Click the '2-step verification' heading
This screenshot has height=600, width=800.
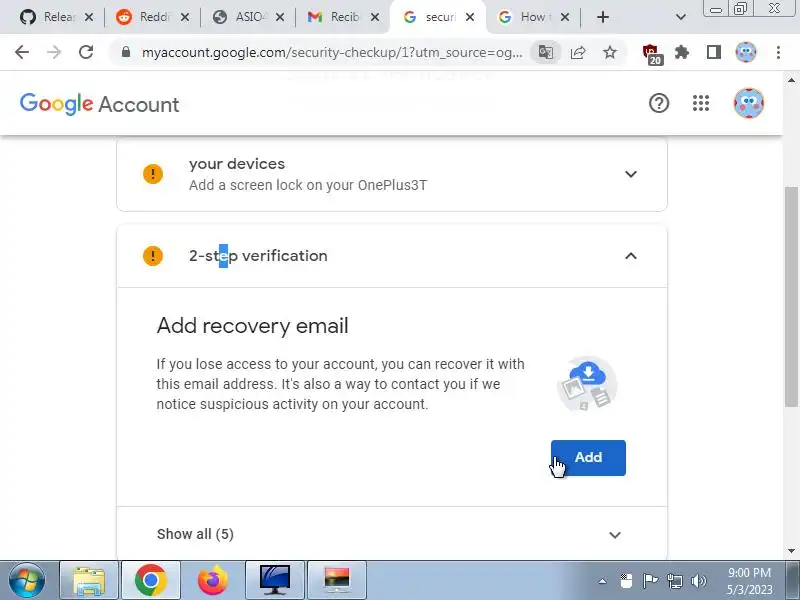(258, 256)
